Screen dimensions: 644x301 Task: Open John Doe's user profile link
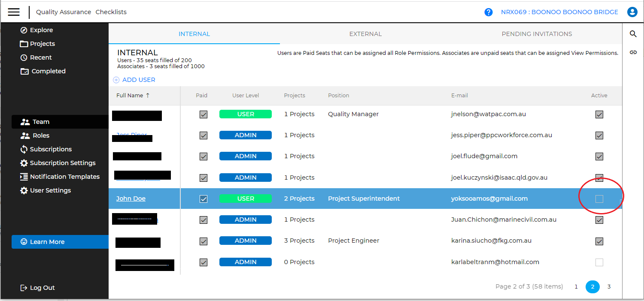pos(131,199)
